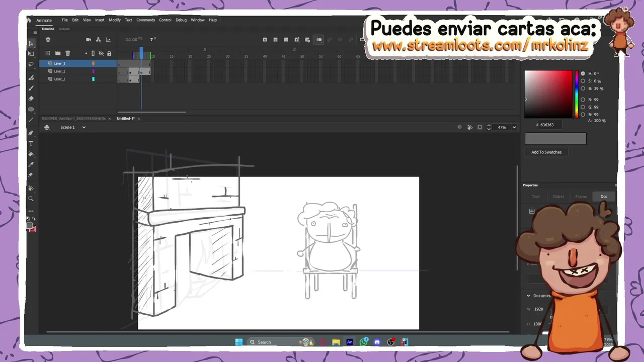Select the Pen tool
Viewport: 644px width, 362px height.
pyautogui.click(x=31, y=133)
